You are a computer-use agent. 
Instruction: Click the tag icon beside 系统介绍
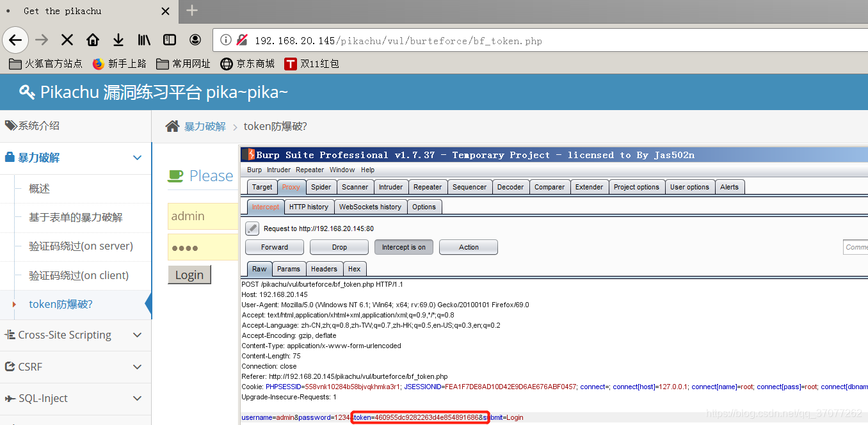pyautogui.click(x=11, y=125)
